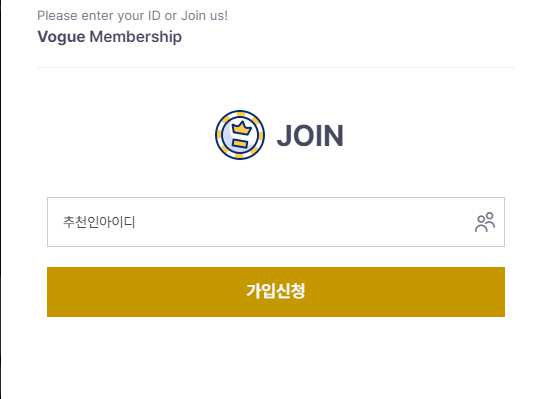Click 'Join us!' in the subtitle
Viewport: 547px width, 399px height.
[x=204, y=16]
